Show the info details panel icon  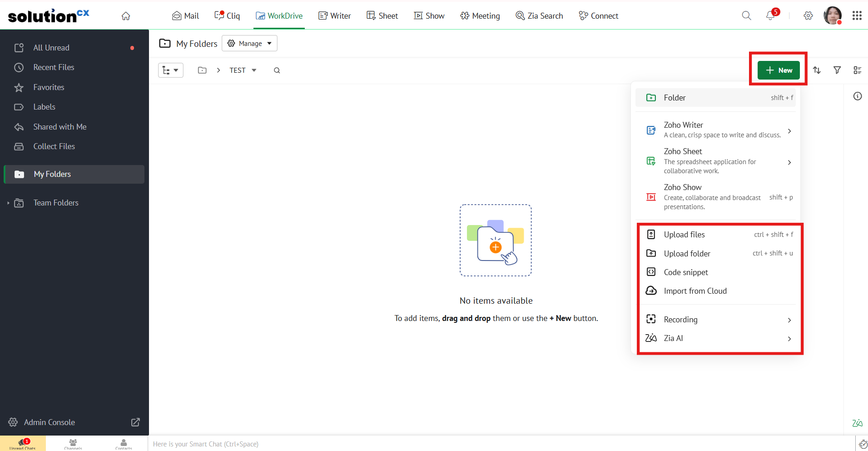[x=858, y=96]
